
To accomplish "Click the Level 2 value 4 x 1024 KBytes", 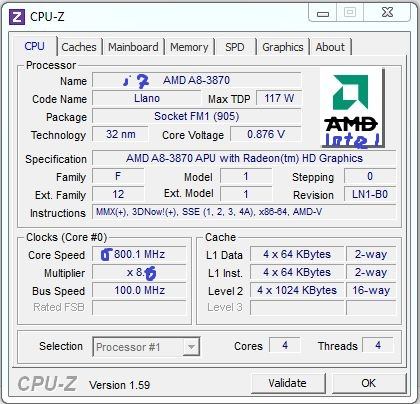I will (297, 290).
